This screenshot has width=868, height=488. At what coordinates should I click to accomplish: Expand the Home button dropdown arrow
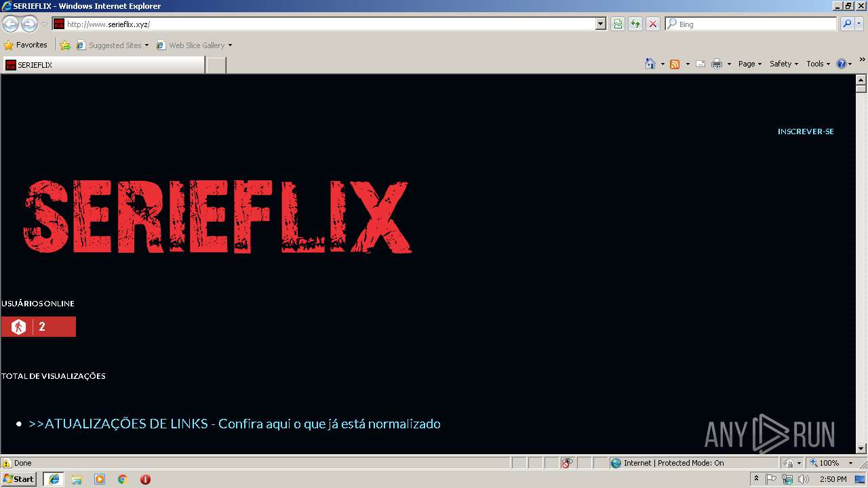click(x=663, y=64)
